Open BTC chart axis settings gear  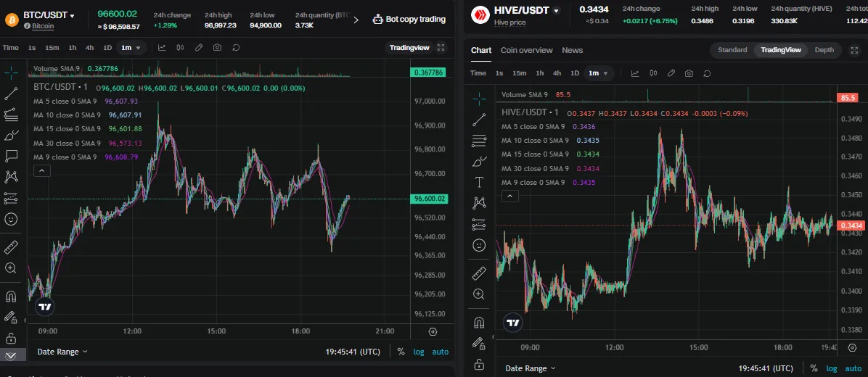(x=433, y=331)
